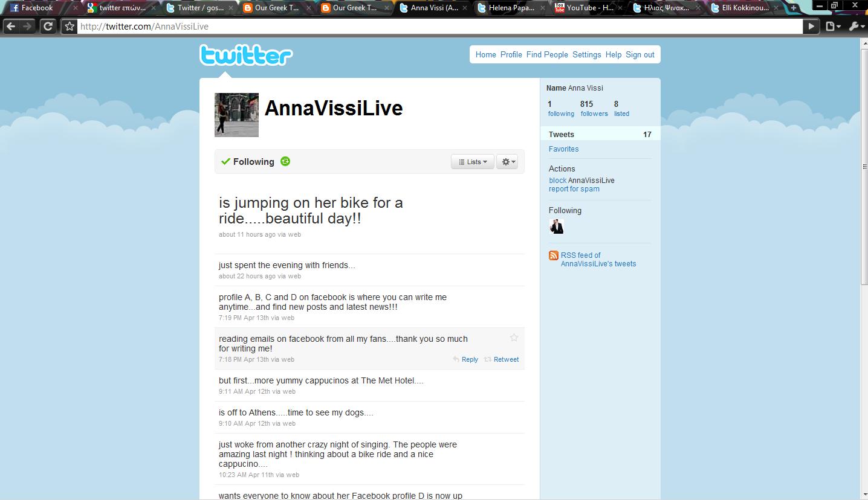The width and height of the screenshot is (868, 500).
Task: Click the RSS feed icon
Action: 553,255
